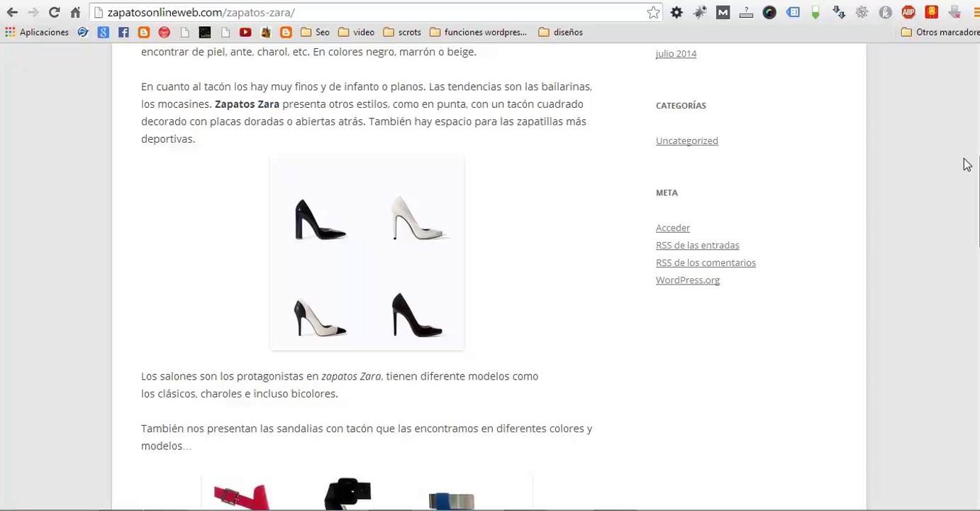Open the gray arrow with red x extension
Screen dimensions: 980x511
click(955, 12)
